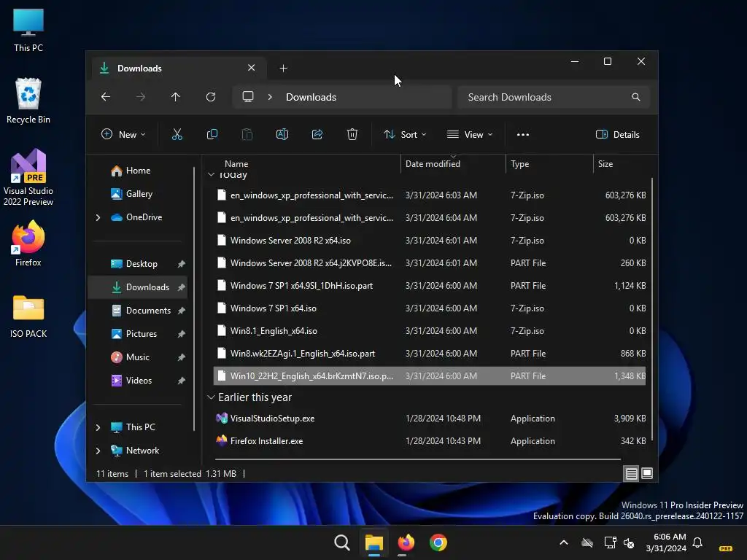The image size is (747, 560).
Task: Toggle the Details pane
Action: coord(617,135)
